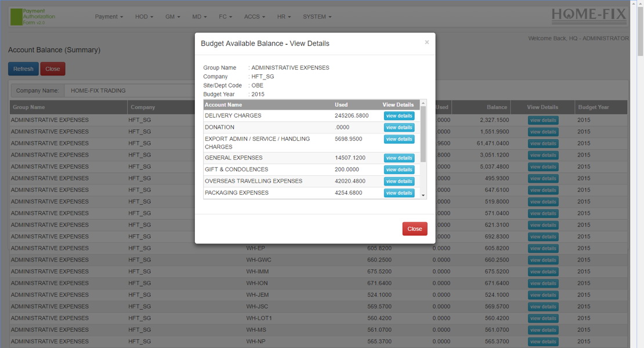644x348 pixels.
Task: Click the HOME-FIX company logo
Action: pyautogui.click(x=589, y=14)
